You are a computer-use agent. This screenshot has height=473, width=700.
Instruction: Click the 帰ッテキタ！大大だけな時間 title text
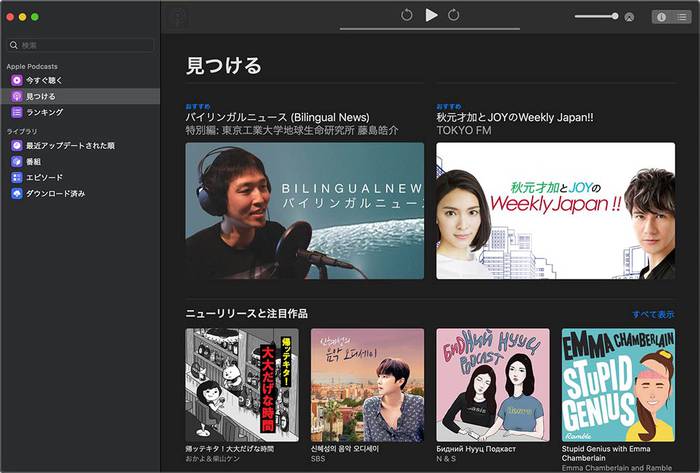229,449
